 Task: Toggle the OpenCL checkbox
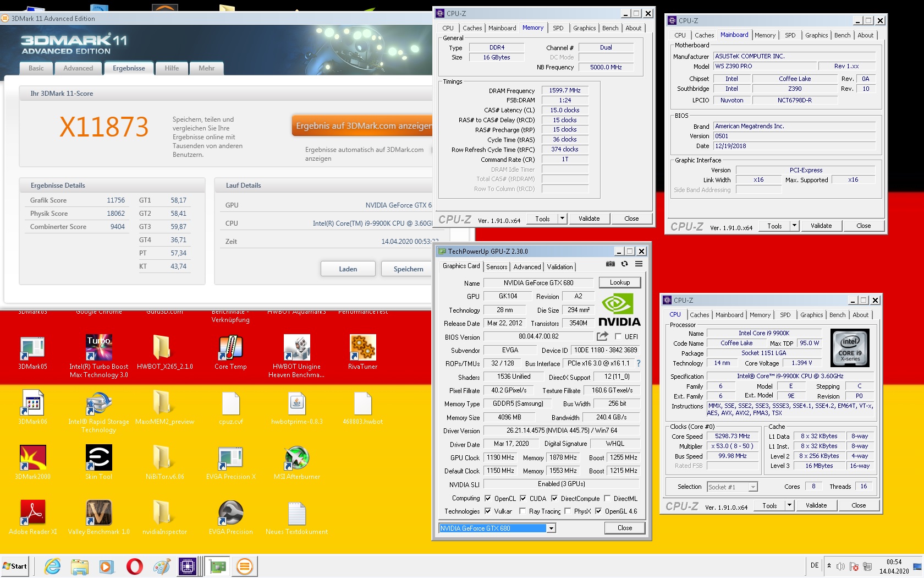tap(487, 498)
